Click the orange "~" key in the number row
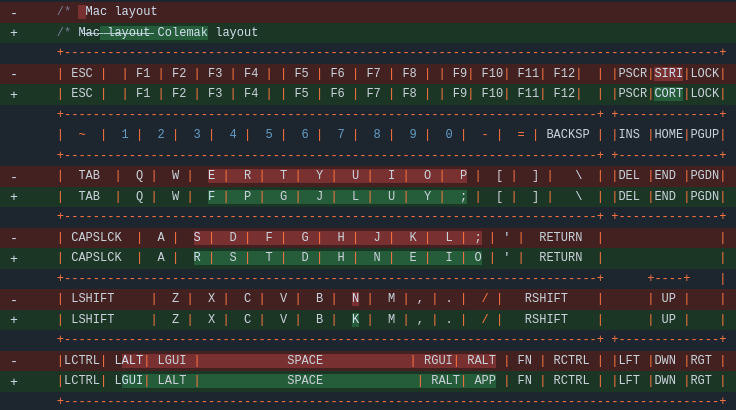Viewport: 736px width, 410px height. click(82, 134)
